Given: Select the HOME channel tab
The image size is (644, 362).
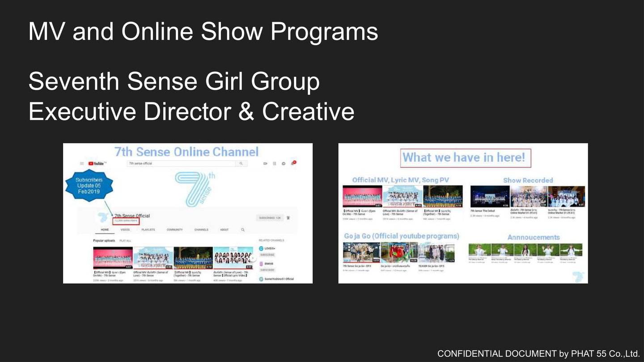Looking at the screenshot, I should [x=105, y=230].
